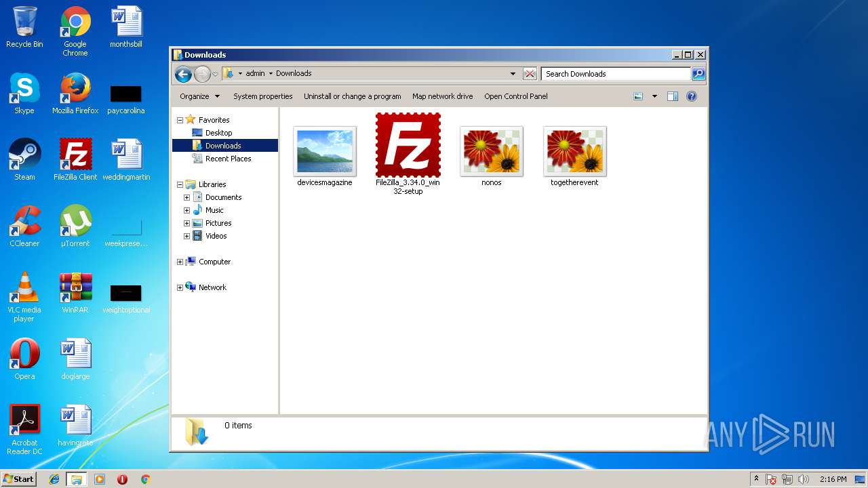Open the Recycle Bin desktop icon

(x=24, y=27)
